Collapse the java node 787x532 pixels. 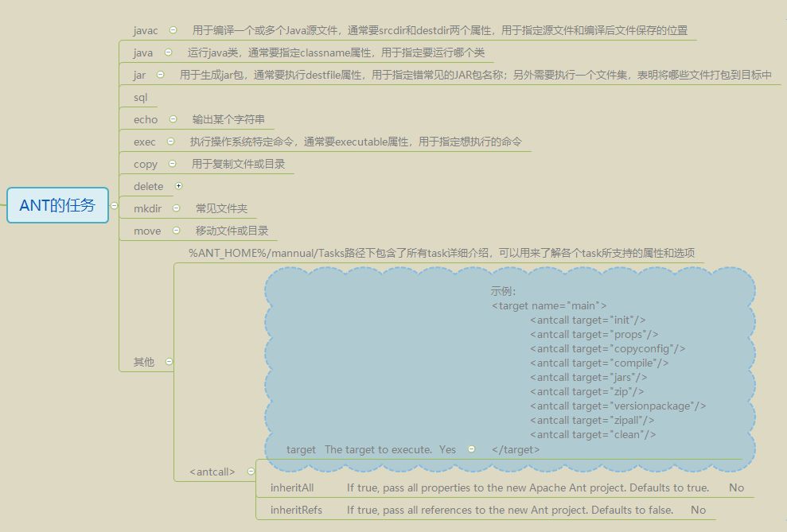click(169, 52)
